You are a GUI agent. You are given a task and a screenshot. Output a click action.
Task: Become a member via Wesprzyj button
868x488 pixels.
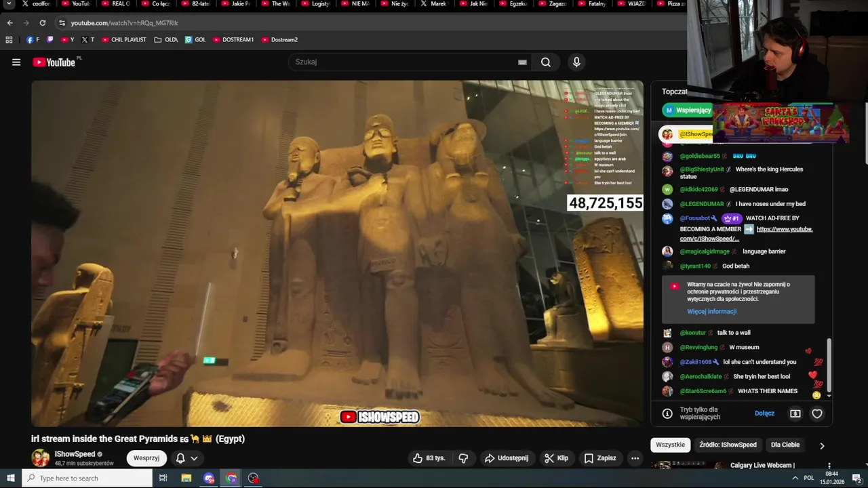(x=146, y=458)
